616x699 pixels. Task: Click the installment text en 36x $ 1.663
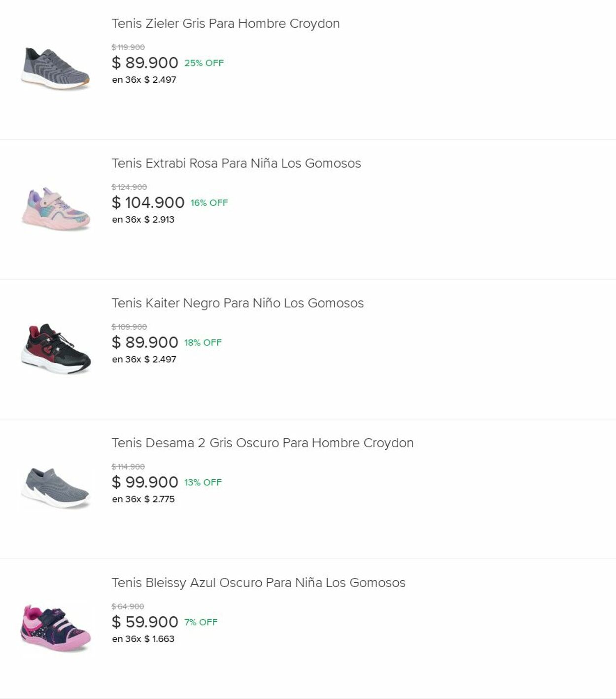143,639
